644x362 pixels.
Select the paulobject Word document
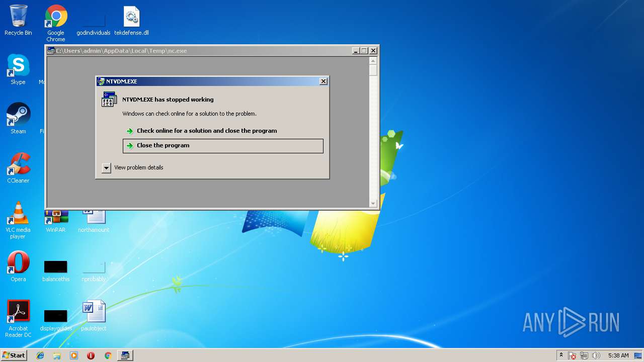[x=94, y=316]
